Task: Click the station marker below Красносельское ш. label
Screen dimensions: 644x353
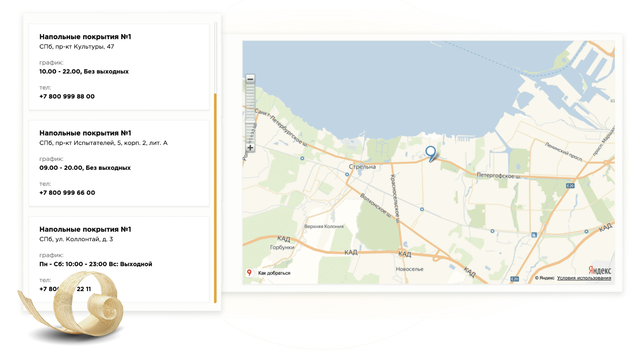Action: (x=422, y=209)
